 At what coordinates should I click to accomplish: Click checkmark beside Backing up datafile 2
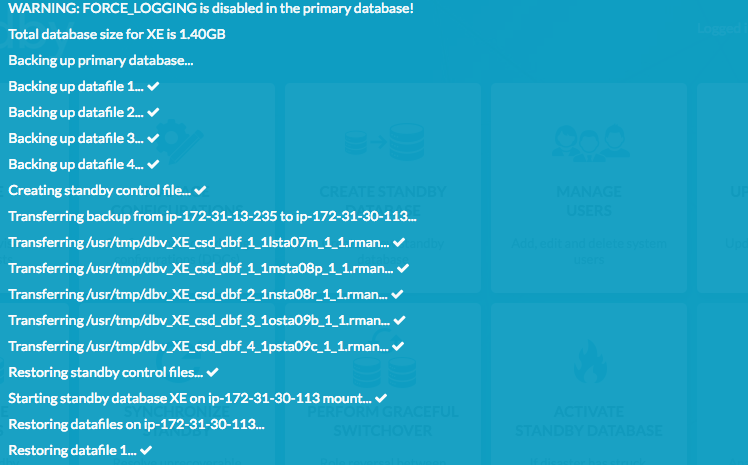click(x=153, y=113)
